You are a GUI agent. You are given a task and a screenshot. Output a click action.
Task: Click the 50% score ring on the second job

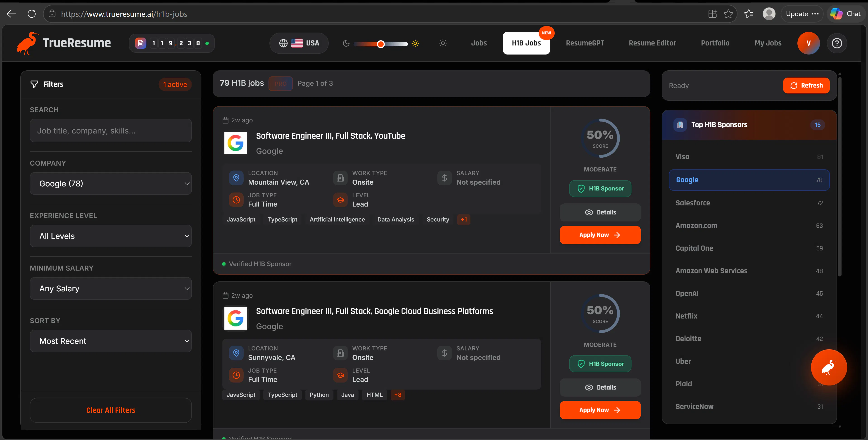tap(600, 314)
